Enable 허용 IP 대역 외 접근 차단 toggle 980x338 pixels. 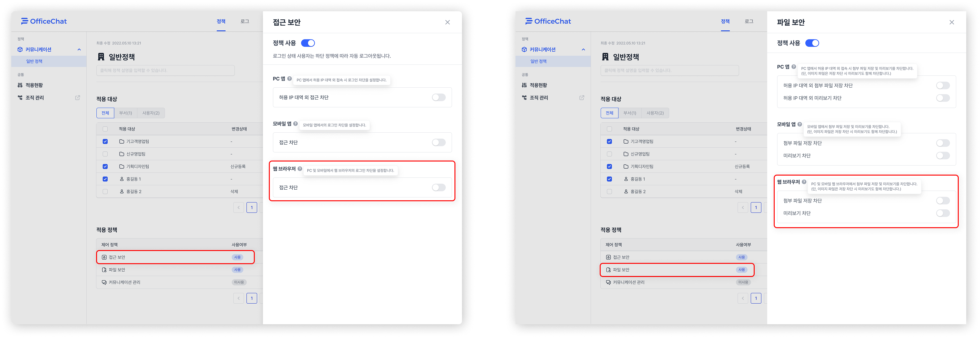pyautogui.click(x=438, y=97)
